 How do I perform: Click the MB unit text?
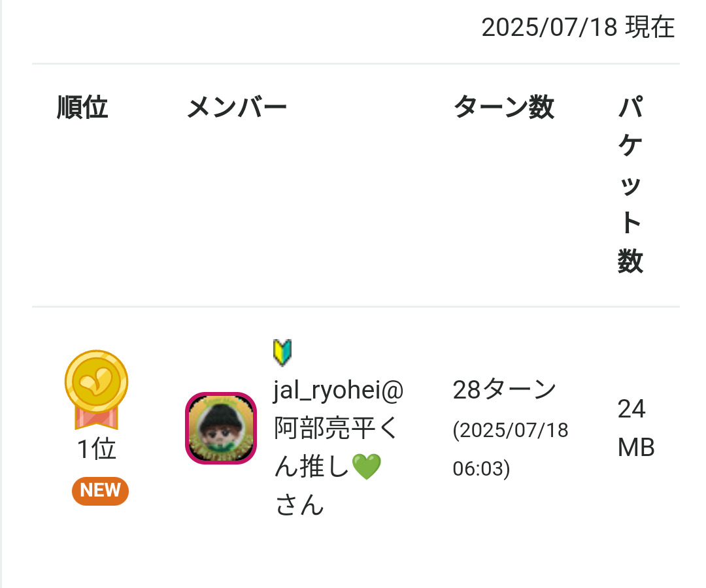[x=635, y=448]
